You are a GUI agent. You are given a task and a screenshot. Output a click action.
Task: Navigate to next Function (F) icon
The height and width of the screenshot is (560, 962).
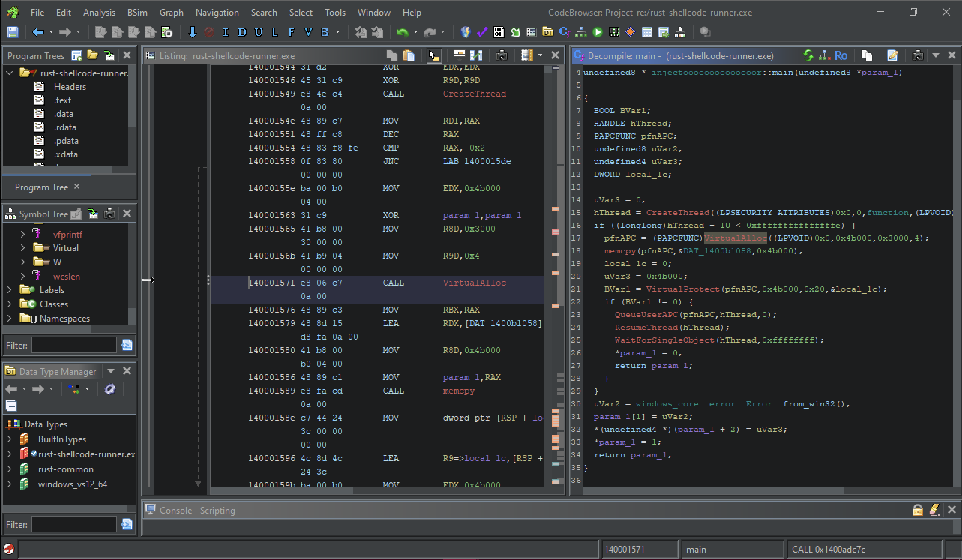coord(291,33)
